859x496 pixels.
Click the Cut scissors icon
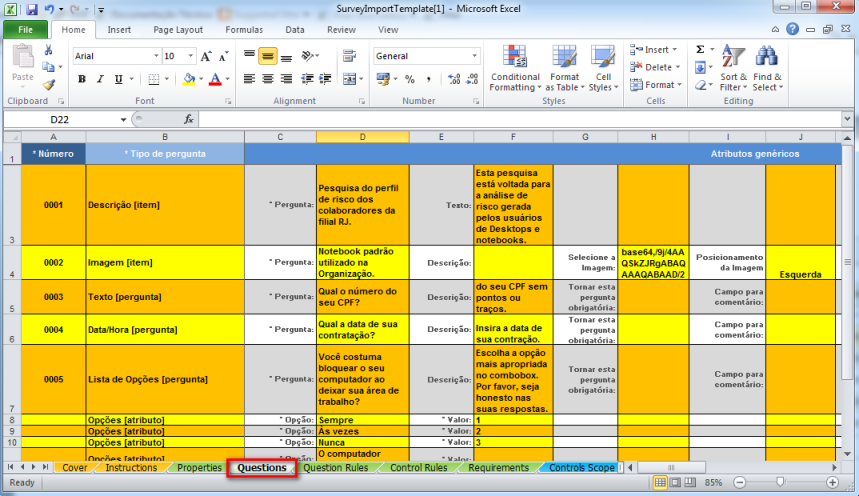pyautogui.click(x=48, y=50)
